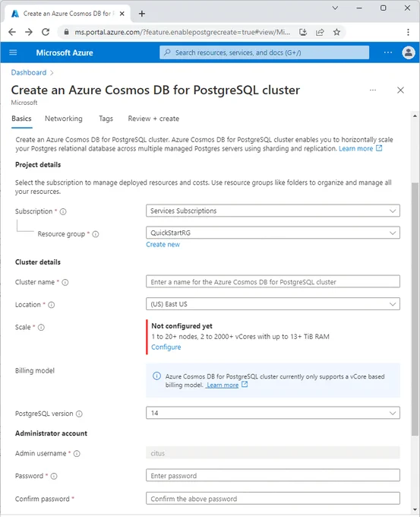Click the Configure scale link
This screenshot has height=517, width=420.
point(166,347)
